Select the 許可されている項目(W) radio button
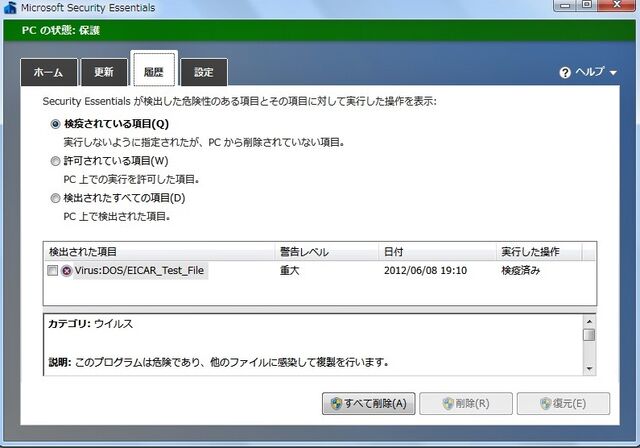Image resolution: width=640 pixels, height=448 pixels. click(55, 161)
